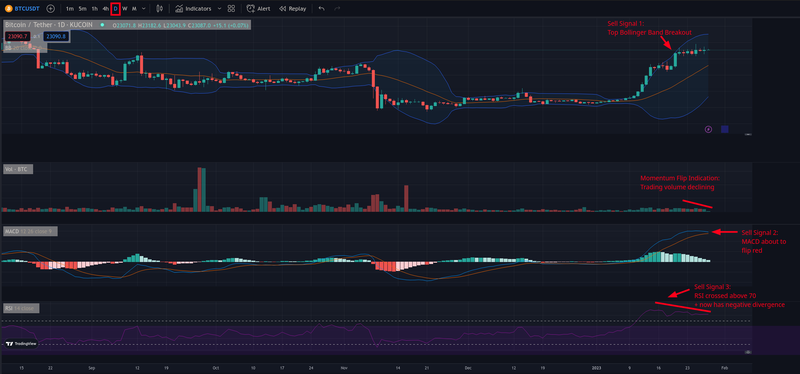800x374 pixels.
Task: Choose the monthly M timeframe
Action: [134, 9]
